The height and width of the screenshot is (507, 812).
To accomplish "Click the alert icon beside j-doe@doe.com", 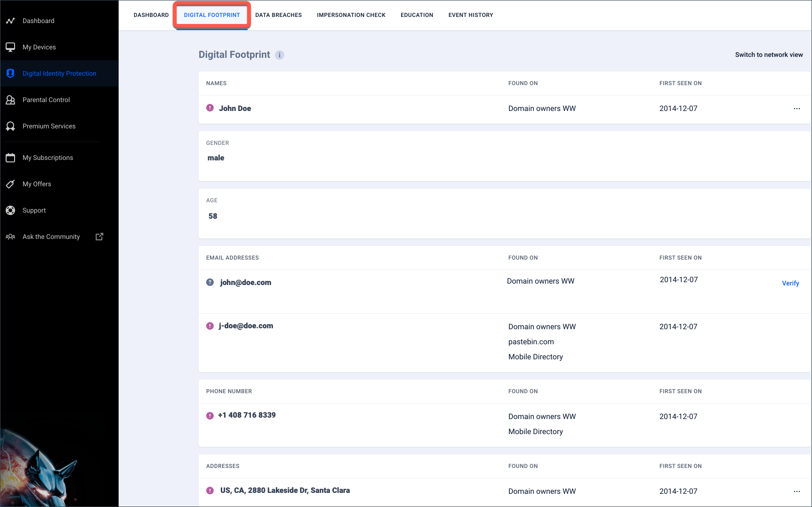I will 210,326.
